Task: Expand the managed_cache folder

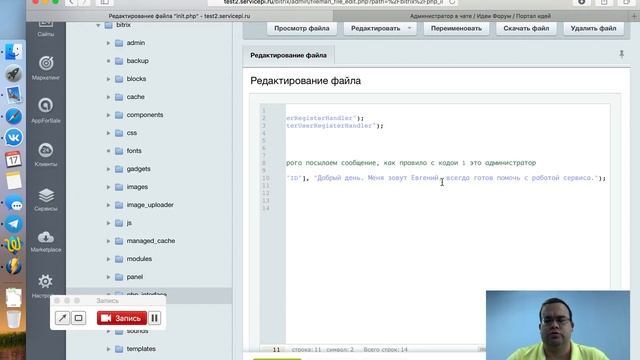Action: (108, 241)
